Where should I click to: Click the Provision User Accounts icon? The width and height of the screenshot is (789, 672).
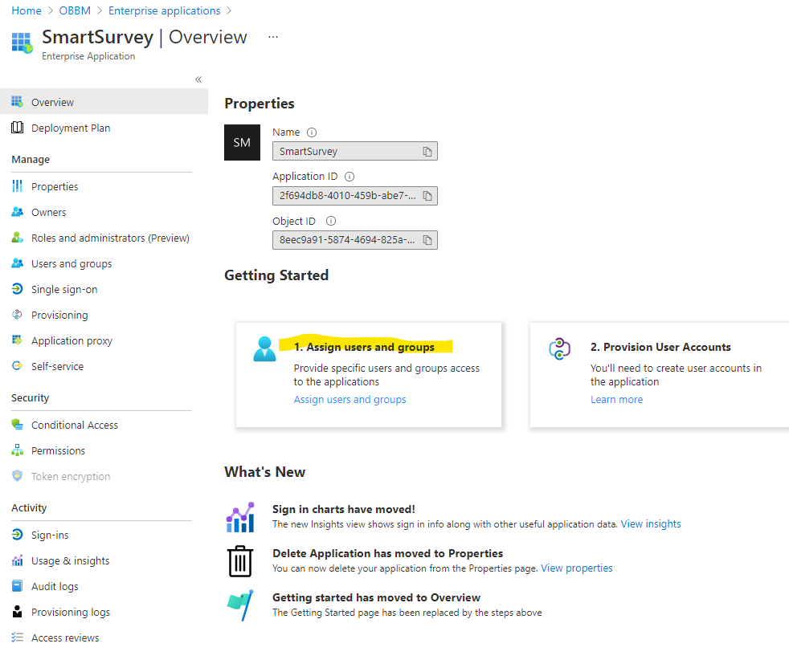[559, 348]
